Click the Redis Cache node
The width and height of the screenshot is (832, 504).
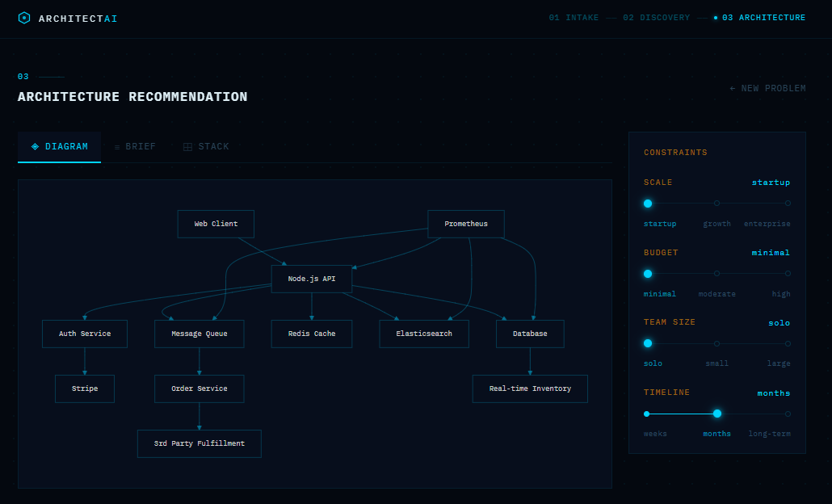click(x=312, y=334)
